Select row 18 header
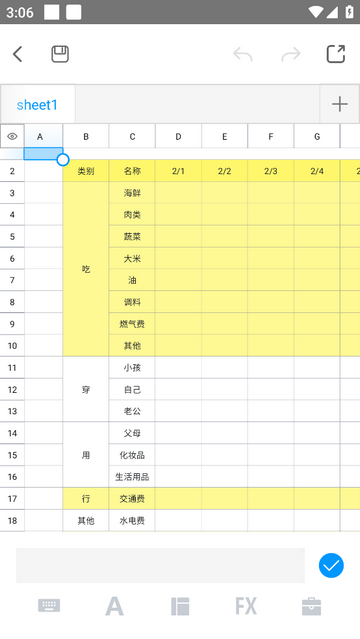 pyautogui.click(x=12, y=520)
